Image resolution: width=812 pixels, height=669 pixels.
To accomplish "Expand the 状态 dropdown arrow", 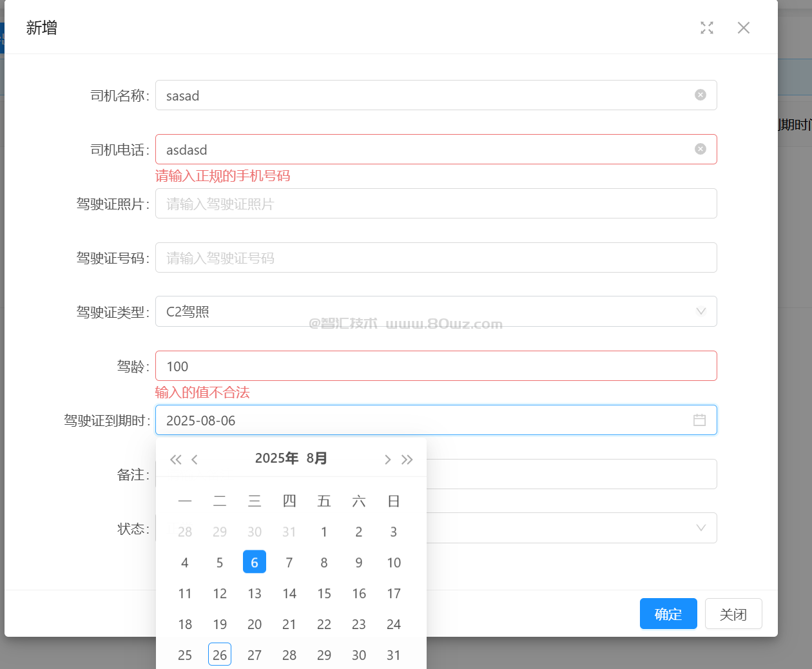I will [x=701, y=528].
